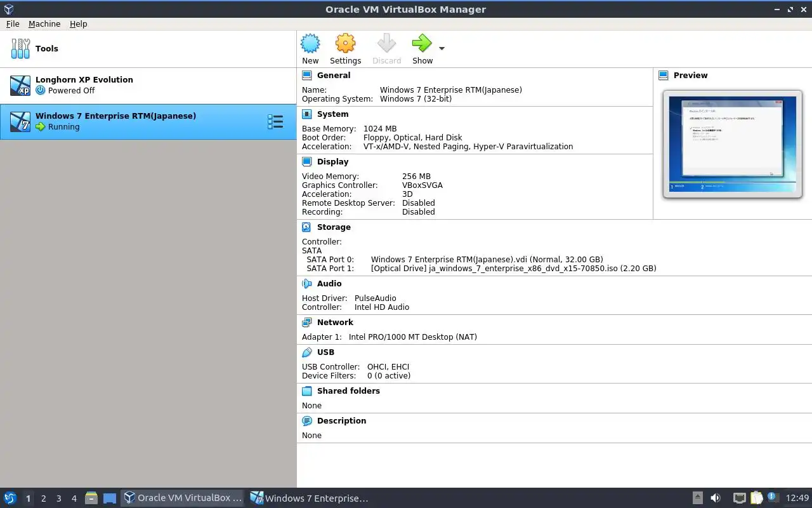Viewport: 812px width, 508px height.
Task: Click the Windows 7 machine OS icon
Action: click(20, 121)
